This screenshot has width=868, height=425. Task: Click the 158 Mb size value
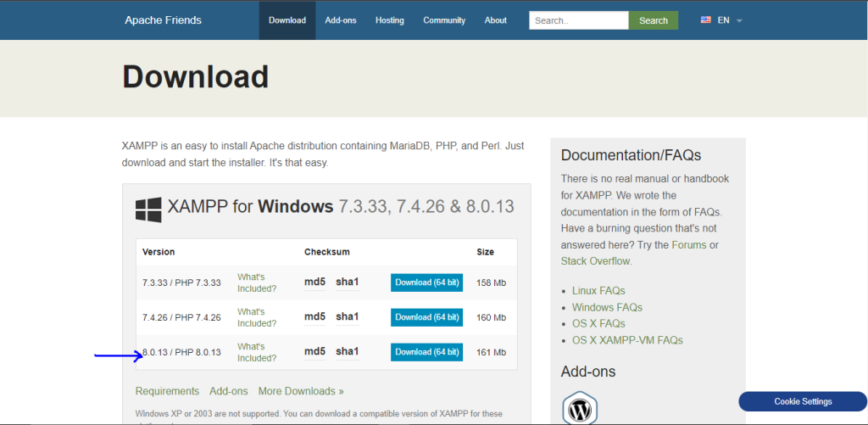point(491,282)
